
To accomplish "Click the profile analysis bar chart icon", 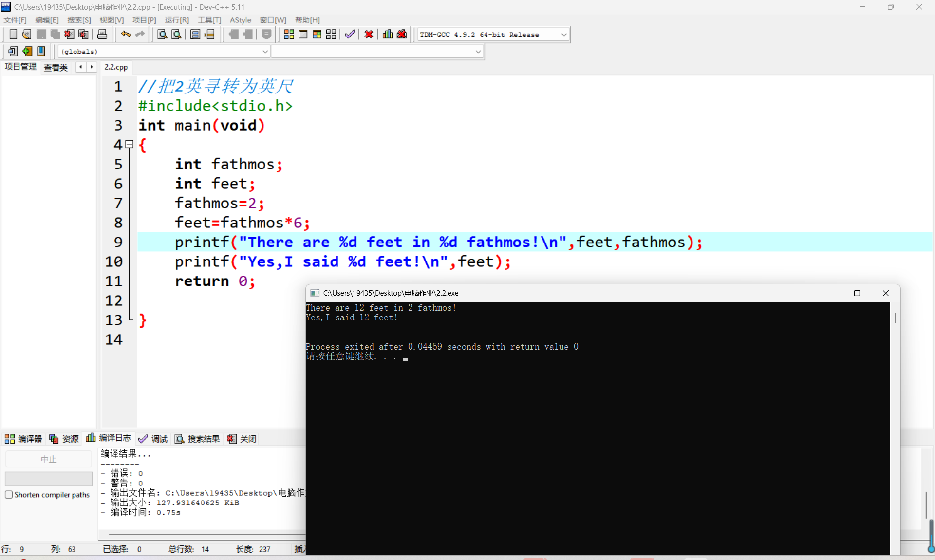I will point(388,34).
